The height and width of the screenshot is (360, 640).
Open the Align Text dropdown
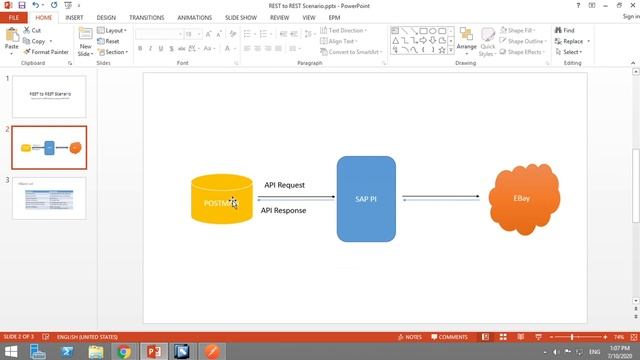click(339, 41)
